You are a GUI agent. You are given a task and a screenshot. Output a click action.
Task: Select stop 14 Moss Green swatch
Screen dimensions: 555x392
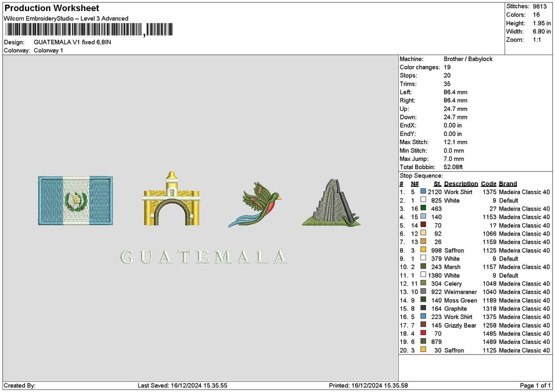[x=423, y=300]
